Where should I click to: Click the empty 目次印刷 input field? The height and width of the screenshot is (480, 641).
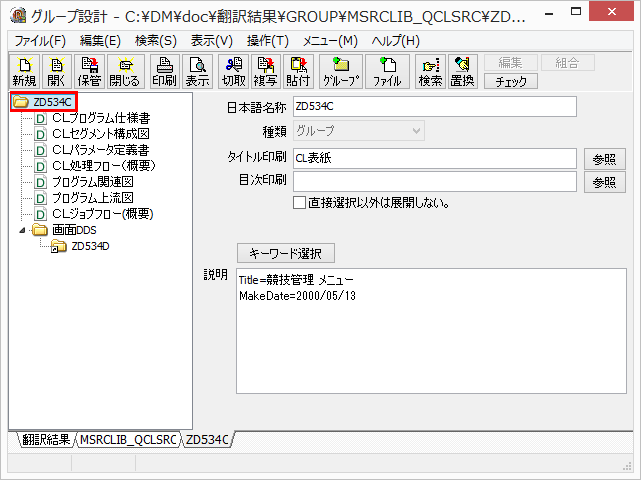pos(435,182)
